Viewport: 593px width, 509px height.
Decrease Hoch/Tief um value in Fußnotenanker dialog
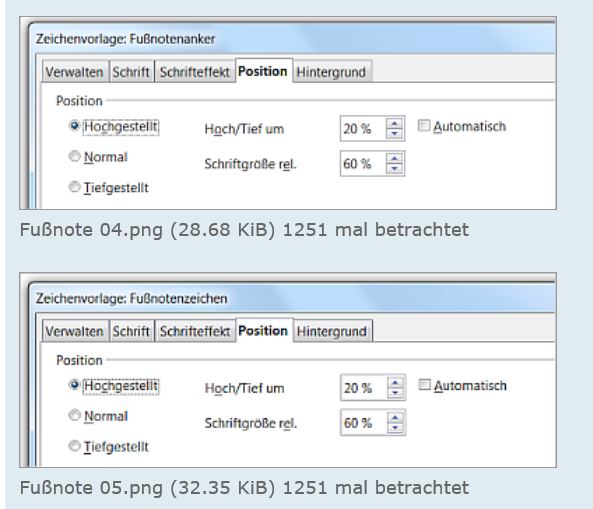click(394, 133)
